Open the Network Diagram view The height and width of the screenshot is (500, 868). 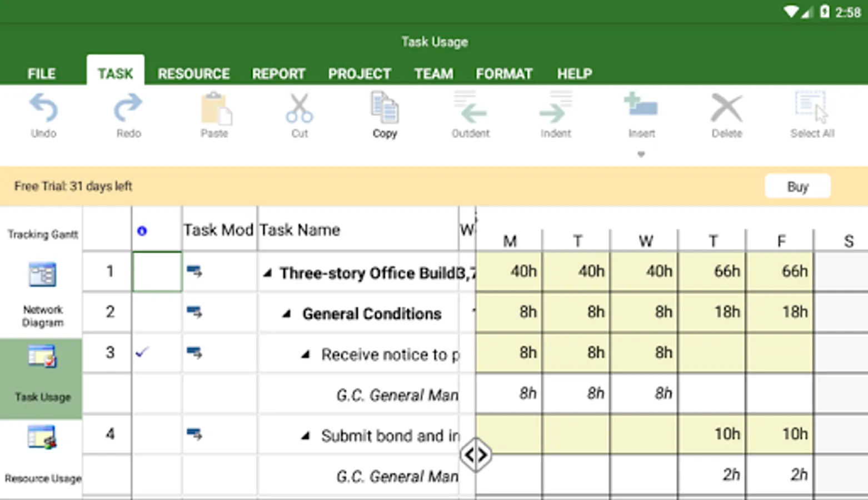(x=43, y=275)
